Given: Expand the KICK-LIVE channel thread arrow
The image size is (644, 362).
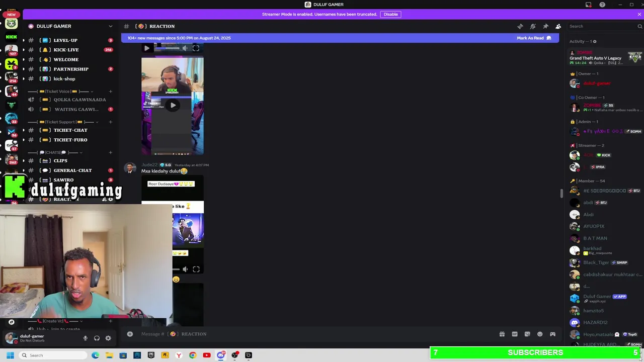Looking at the screenshot, I should pyautogui.click(x=23, y=50).
